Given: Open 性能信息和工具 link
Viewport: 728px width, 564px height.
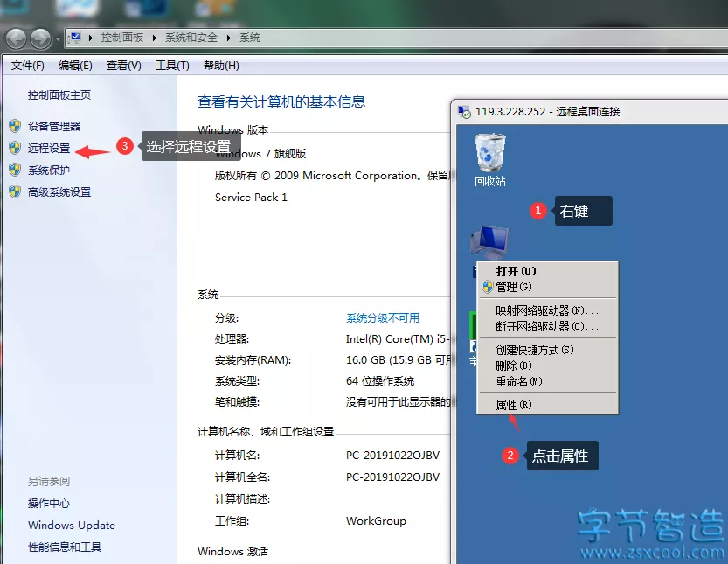Looking at the screenshot, I should (x=65, y=547).
